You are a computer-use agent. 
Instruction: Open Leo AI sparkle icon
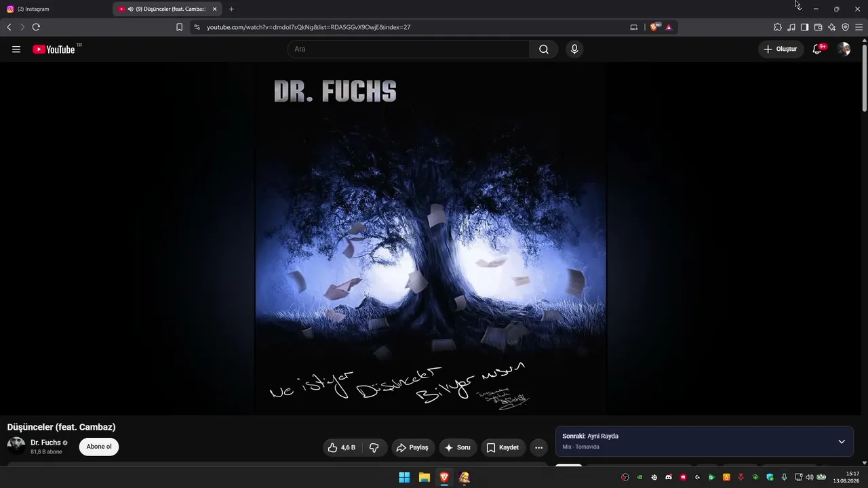[x=832, y=27]
